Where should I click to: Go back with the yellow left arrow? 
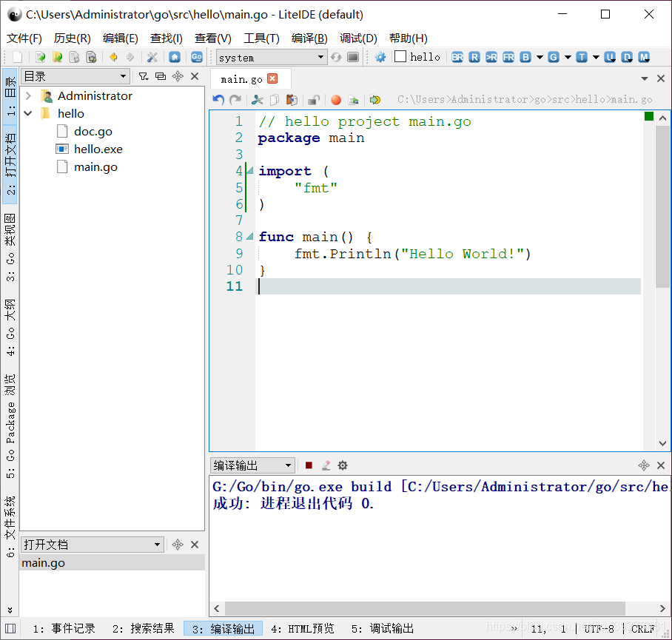(113, 57)
